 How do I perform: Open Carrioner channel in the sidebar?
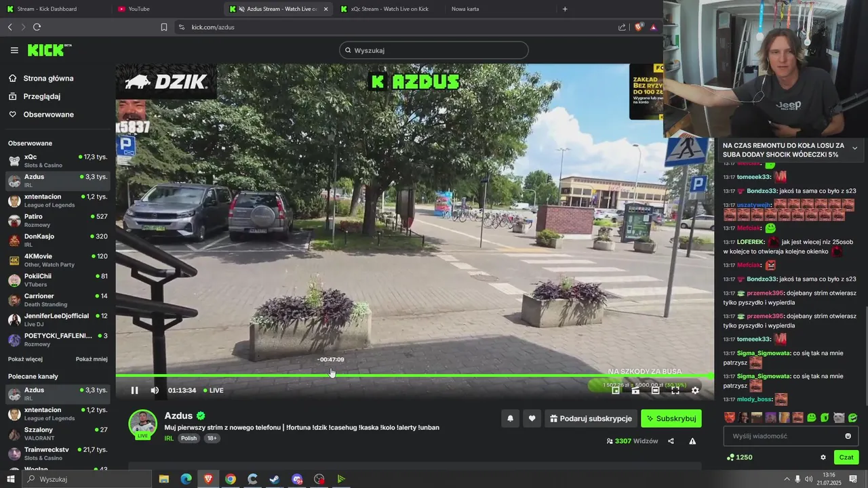click(58, 300)
